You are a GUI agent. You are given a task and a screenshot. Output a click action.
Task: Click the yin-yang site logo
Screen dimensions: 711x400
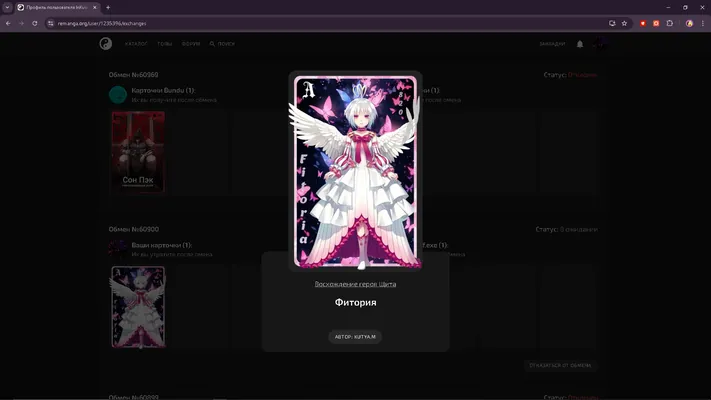[106, 44]
